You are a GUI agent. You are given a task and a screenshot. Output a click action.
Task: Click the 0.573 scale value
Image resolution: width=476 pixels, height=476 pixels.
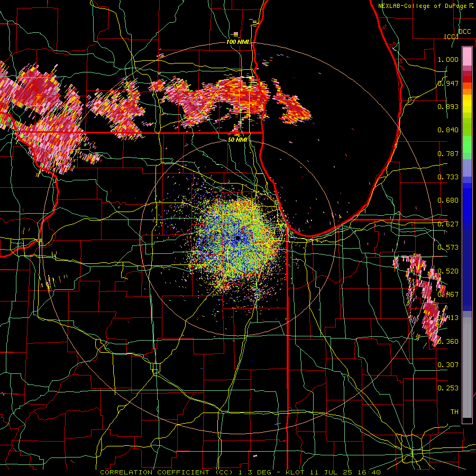448,248
